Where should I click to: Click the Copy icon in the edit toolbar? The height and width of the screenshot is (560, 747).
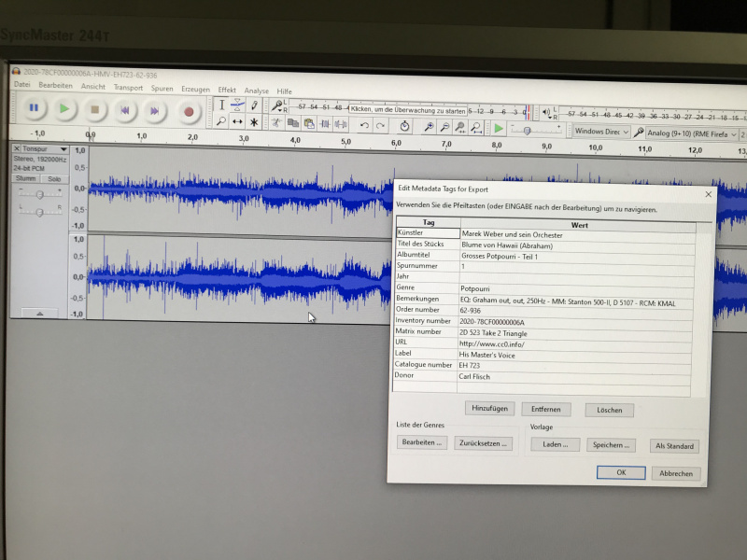tap(293, 123)
